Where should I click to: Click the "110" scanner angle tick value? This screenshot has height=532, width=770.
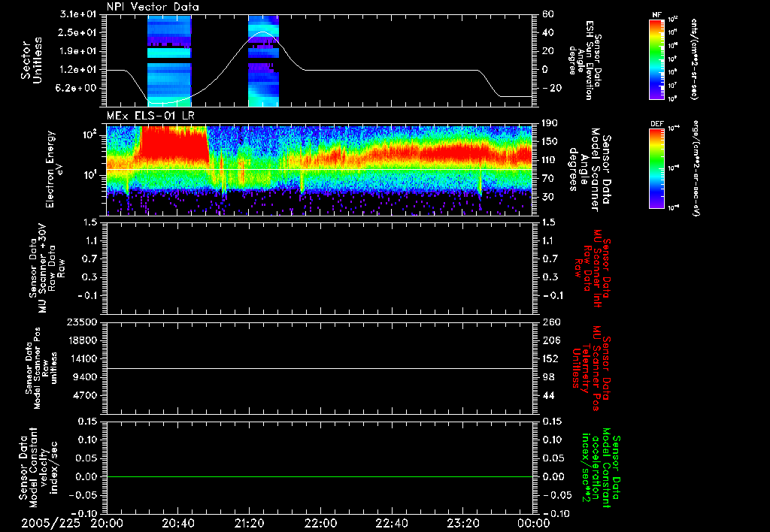550,160
